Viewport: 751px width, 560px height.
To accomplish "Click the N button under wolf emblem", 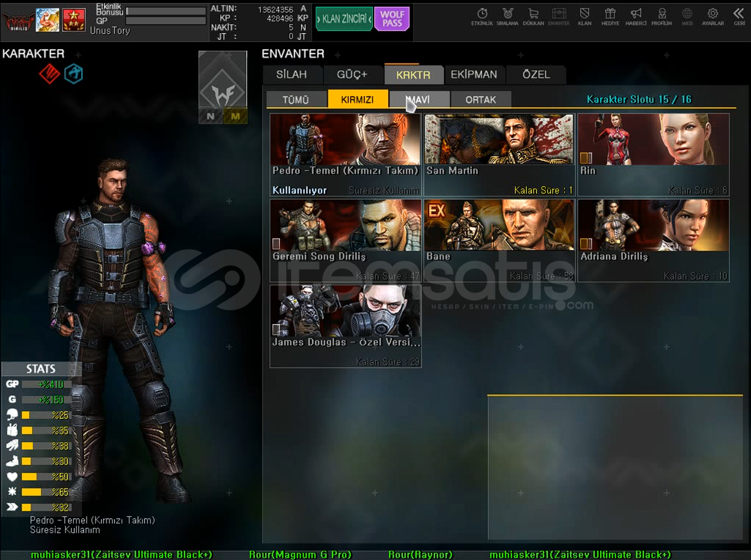I will (210, 116).
